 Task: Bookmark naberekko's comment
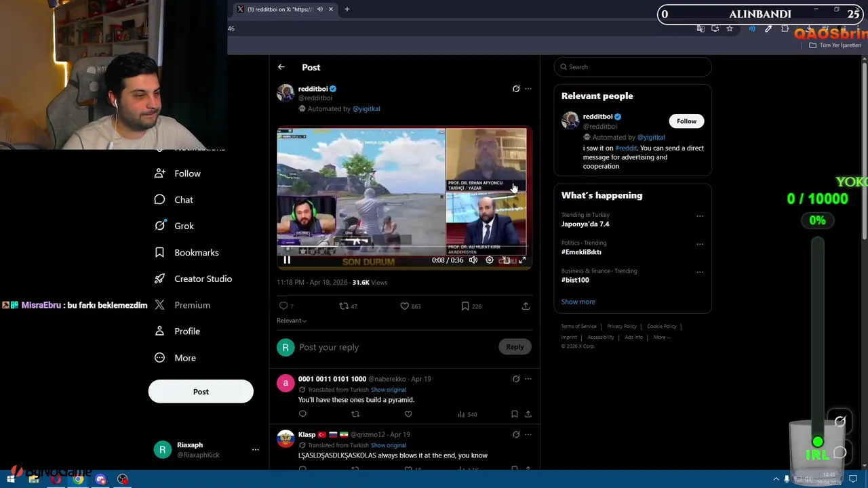(x=515, y=414)
